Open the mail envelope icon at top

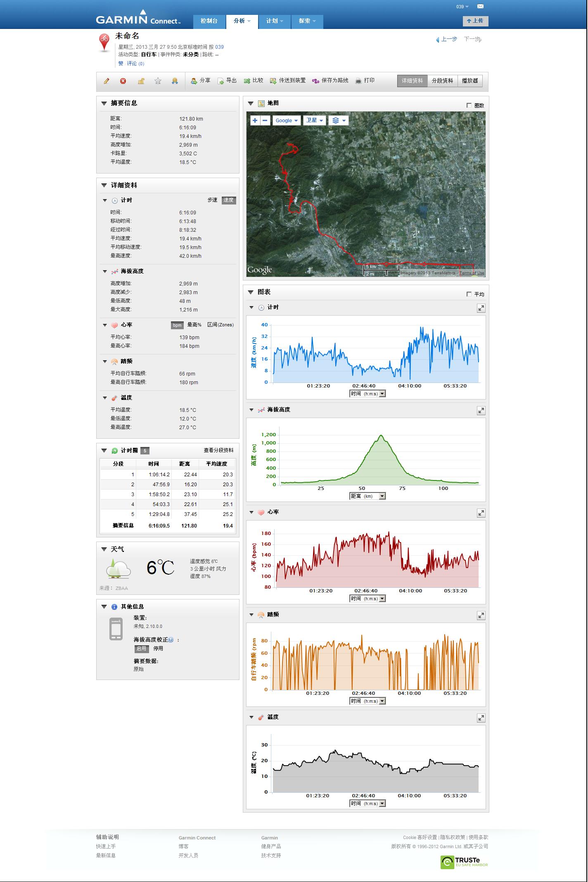coord(480,6)
